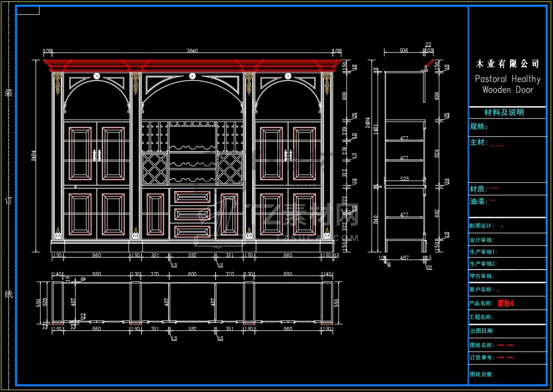
Task: Click the small empty box in top-left corner
Action: pos(28,10)
